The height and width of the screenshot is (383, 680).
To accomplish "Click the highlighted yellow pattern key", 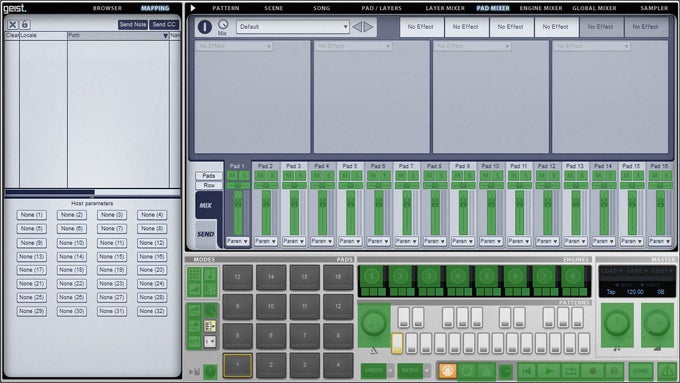I will (397, 343).
